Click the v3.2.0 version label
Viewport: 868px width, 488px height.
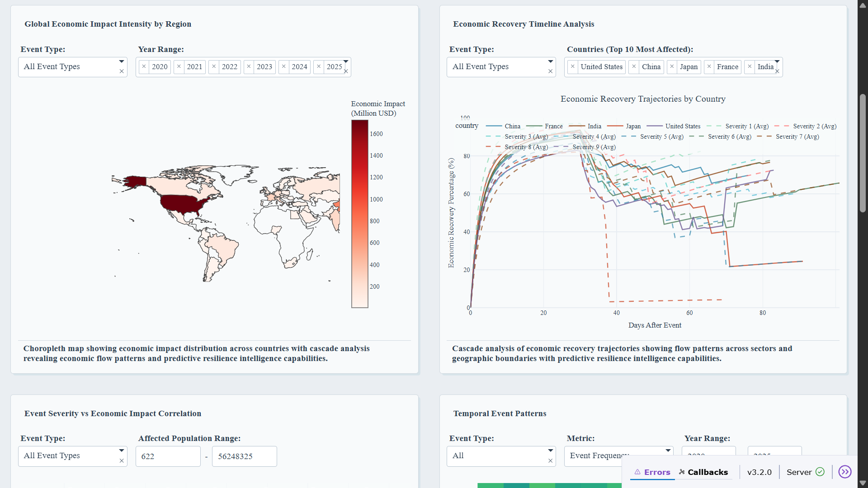pos(759,472)
